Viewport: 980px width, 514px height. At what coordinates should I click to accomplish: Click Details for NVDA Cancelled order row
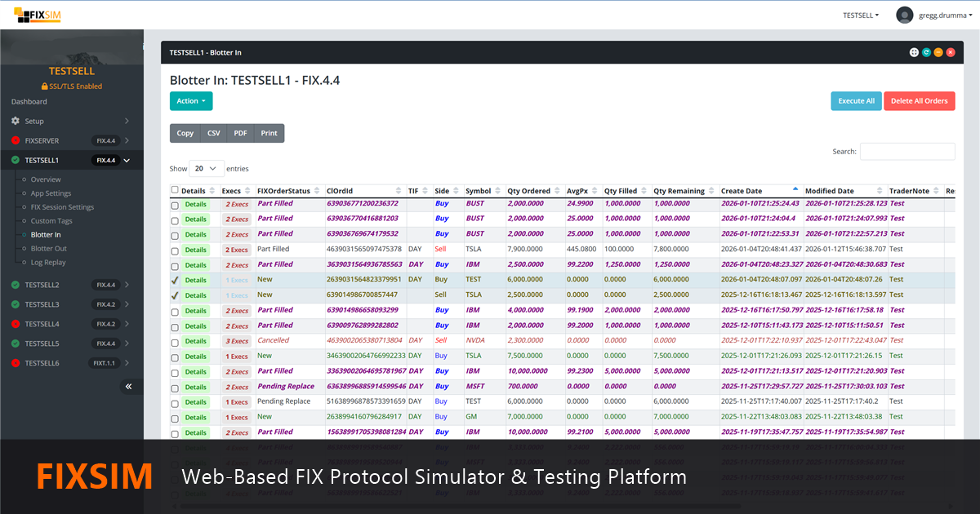coord(195,341)
